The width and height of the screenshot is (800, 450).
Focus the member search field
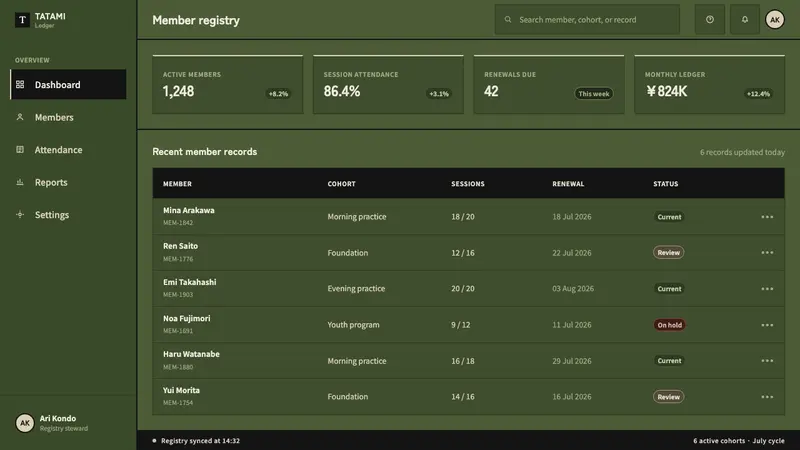click(587, 19)
